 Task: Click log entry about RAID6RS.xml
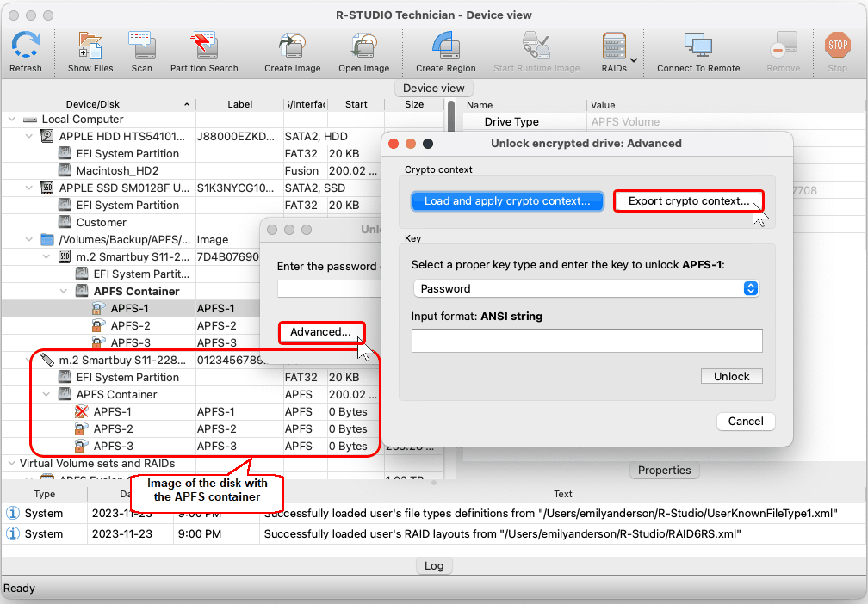click(434, 533)
